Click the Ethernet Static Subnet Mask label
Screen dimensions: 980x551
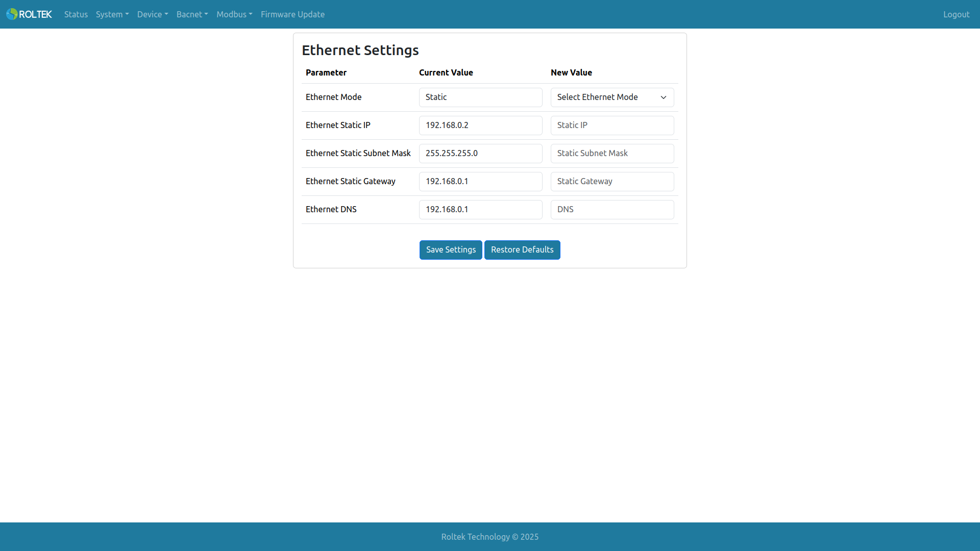[x=358, y=153]
